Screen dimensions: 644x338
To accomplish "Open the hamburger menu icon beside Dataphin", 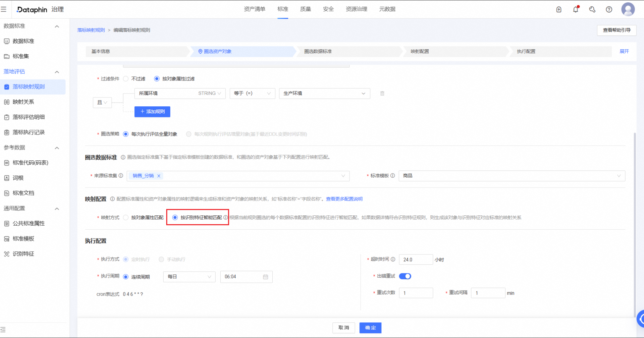I will click(4, 9).
